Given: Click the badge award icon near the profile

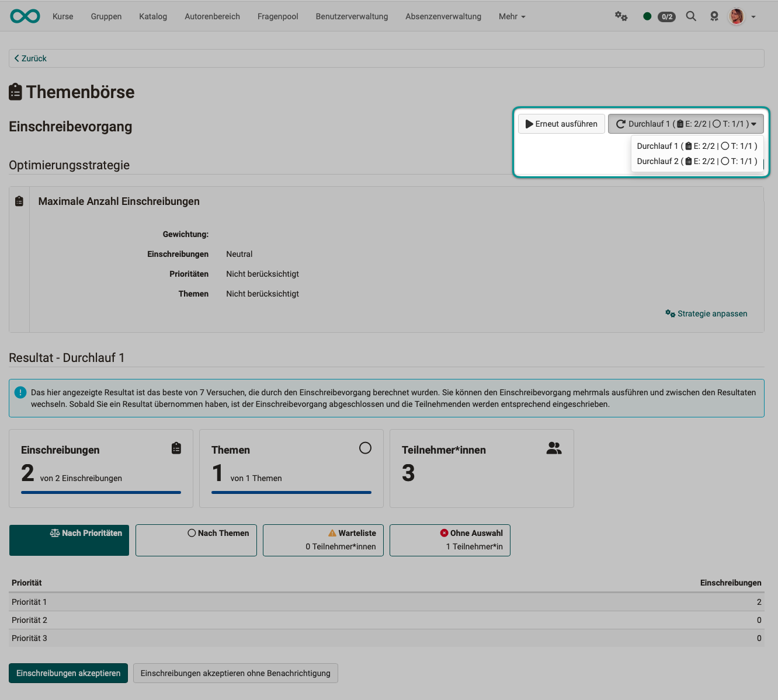Looking at the screenshot, I should coord(714,16).
